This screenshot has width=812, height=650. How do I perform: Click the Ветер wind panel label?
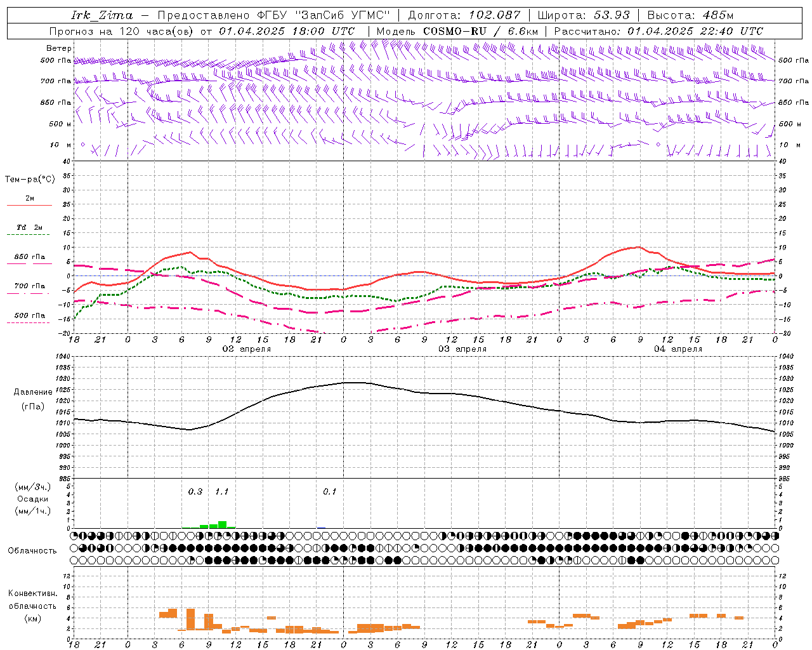tap(58, 48)
